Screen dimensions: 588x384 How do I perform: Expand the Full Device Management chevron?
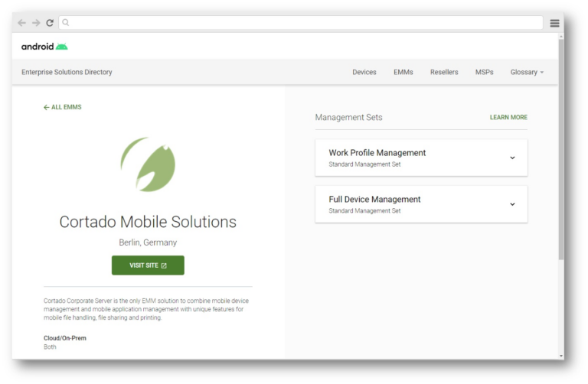click(512, 204)
